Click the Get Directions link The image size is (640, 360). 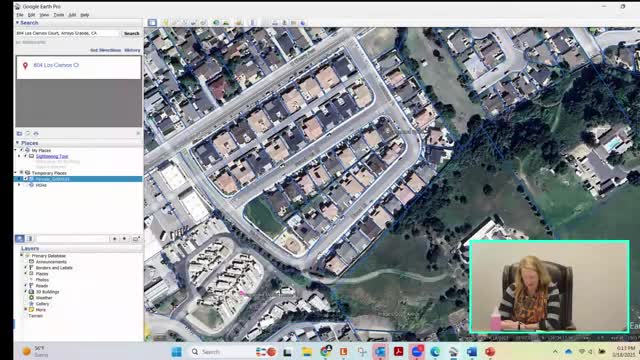[x=105, y=50]
